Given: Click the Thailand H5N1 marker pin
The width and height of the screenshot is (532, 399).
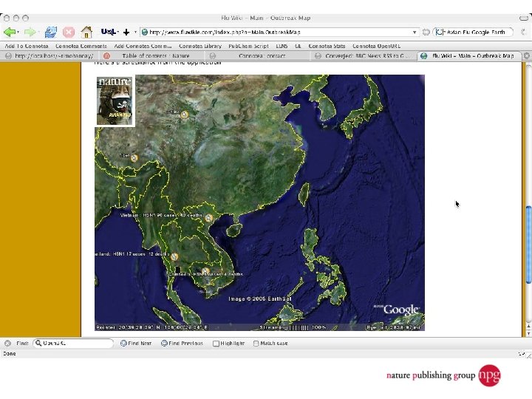Looking at the screenshot, I should [x=174, y=256].
